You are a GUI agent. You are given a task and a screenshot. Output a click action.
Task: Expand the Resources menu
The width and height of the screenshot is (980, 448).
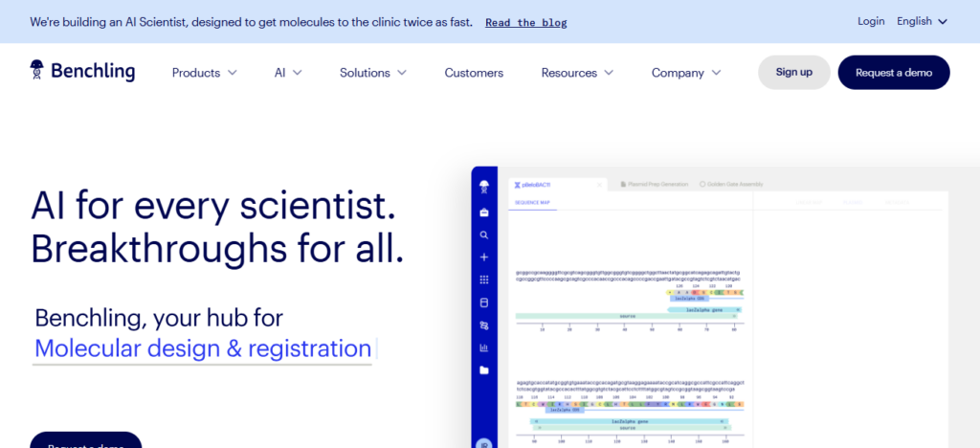click(x=577, y=73)
